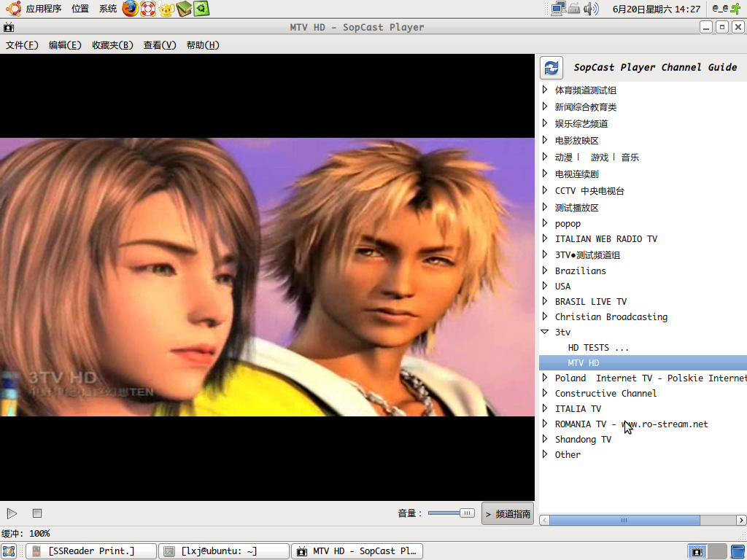Select the 电视连续剧 row label
The image size is (747, 560).
pyautogui.click(x=576, y=174)
